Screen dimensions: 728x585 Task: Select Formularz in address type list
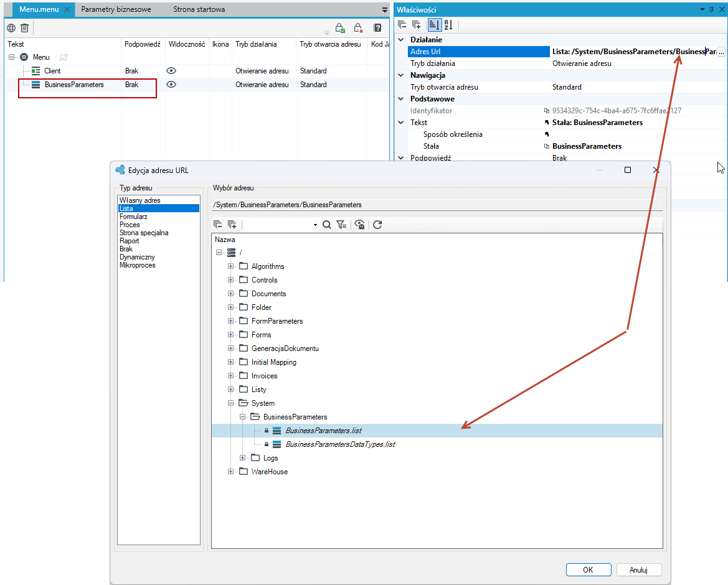134,217
